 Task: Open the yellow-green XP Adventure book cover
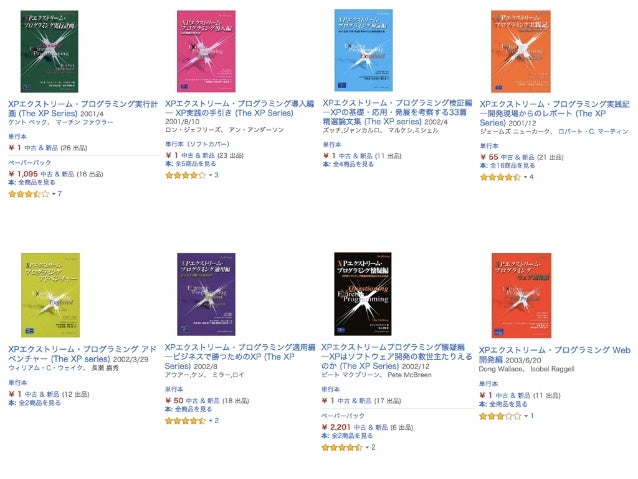pos(50,295)
